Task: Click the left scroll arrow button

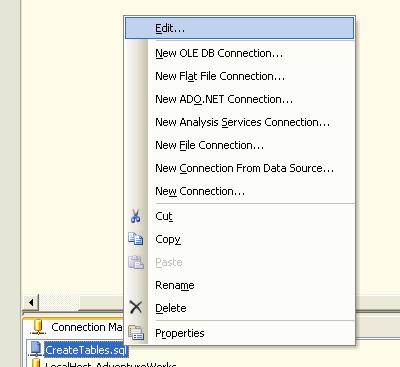Action: coord(31,303)
